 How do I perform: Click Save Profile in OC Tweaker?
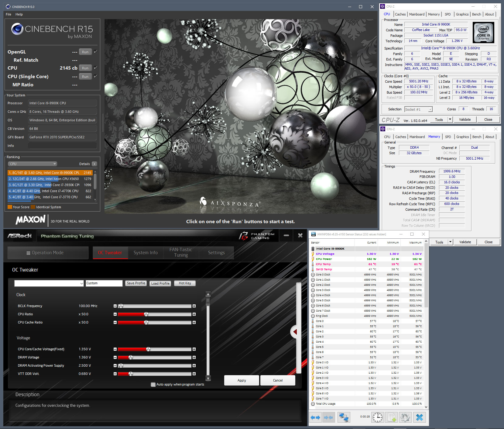[x=136, y=283]
